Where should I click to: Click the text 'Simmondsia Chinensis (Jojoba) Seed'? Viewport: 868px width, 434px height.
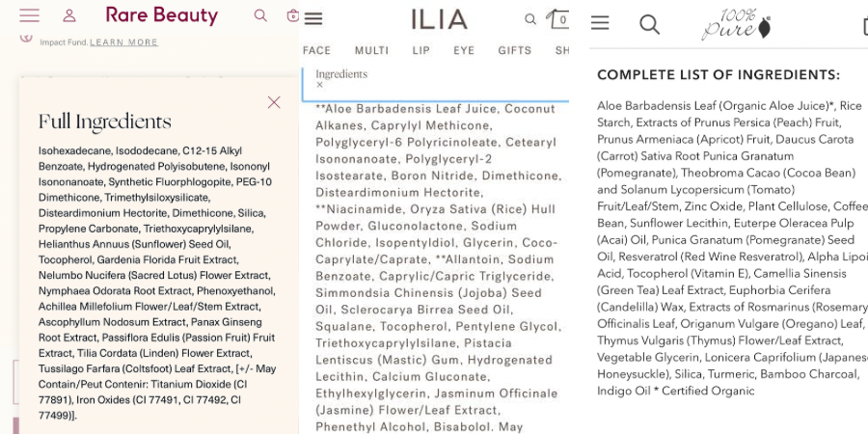pyautogui.click(x=428, y=293)
